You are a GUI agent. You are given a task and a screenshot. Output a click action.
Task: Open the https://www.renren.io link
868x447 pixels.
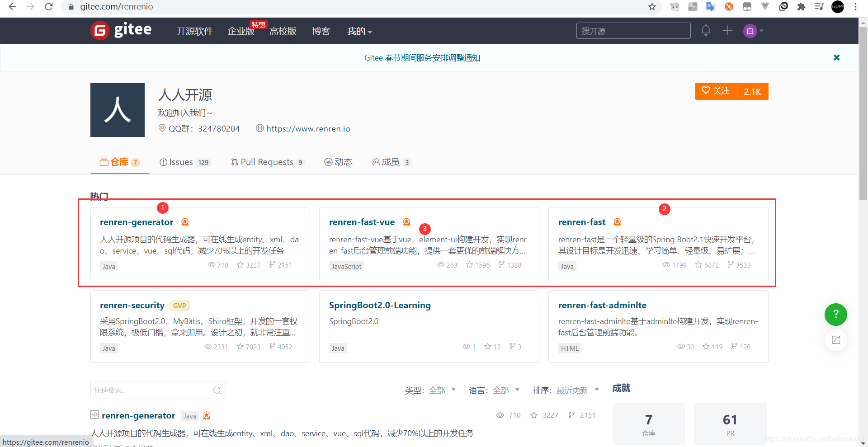308,129
